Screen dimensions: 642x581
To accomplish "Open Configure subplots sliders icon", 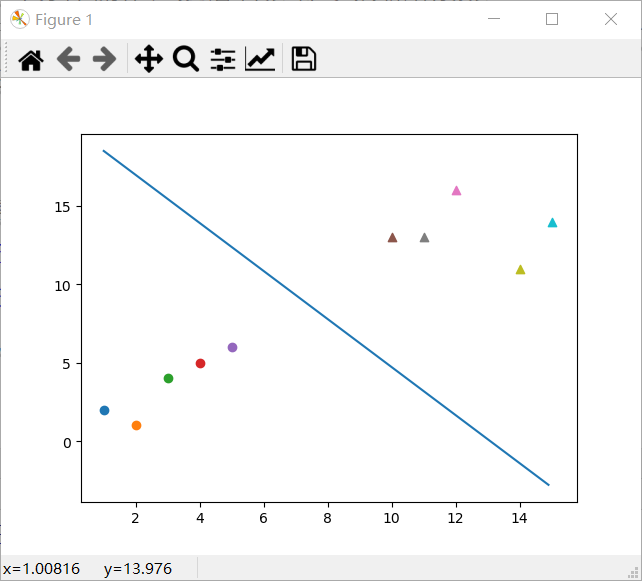I will click(x=222, y=60).
